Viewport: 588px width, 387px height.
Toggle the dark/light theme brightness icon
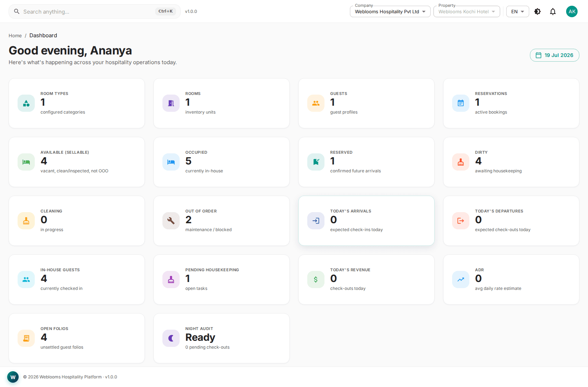(537, 11)
